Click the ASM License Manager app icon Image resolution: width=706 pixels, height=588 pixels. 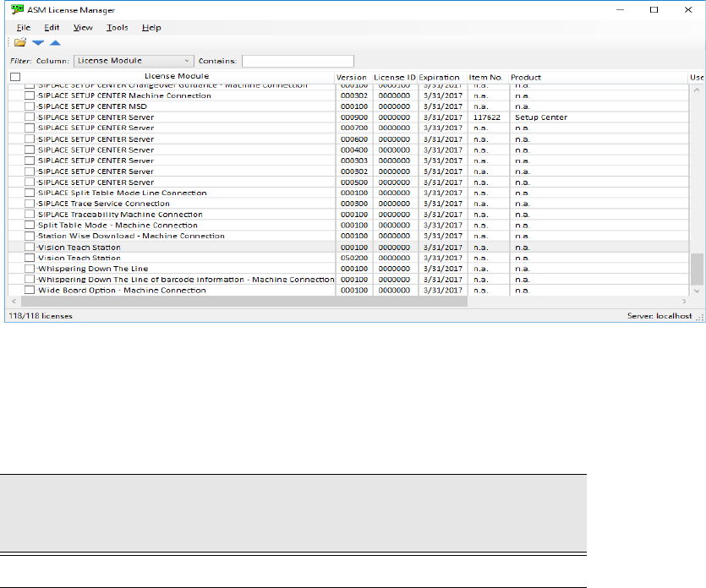click(x=17, y=9)
